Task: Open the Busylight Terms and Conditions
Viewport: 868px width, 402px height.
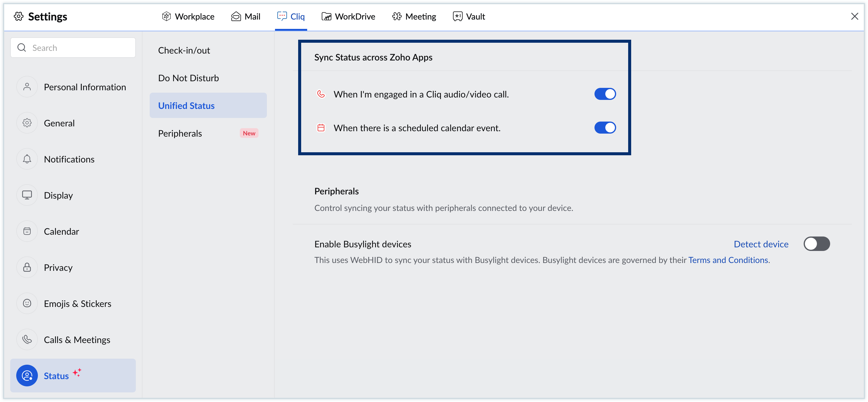Action: click(729, 260)
